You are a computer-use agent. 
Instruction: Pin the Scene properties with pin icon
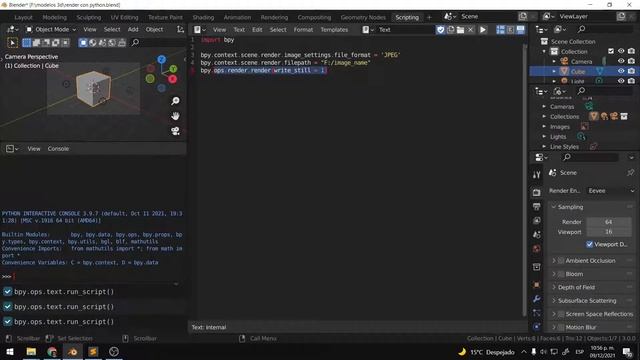pos(631,173)
